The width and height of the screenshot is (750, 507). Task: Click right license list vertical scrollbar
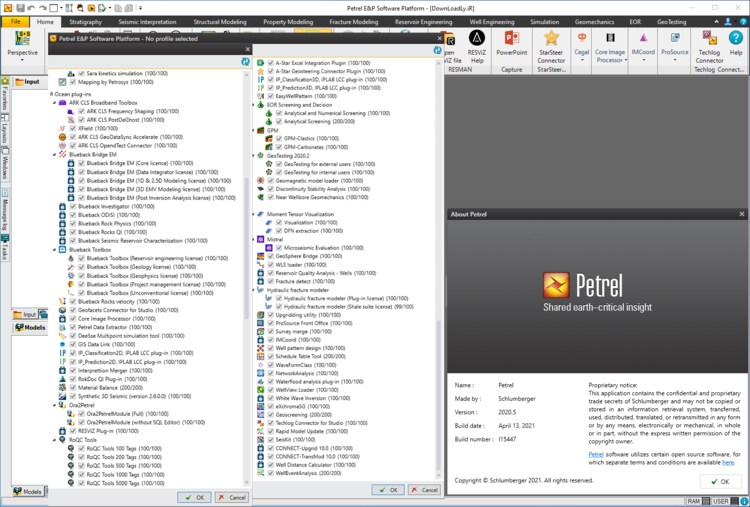438,396
